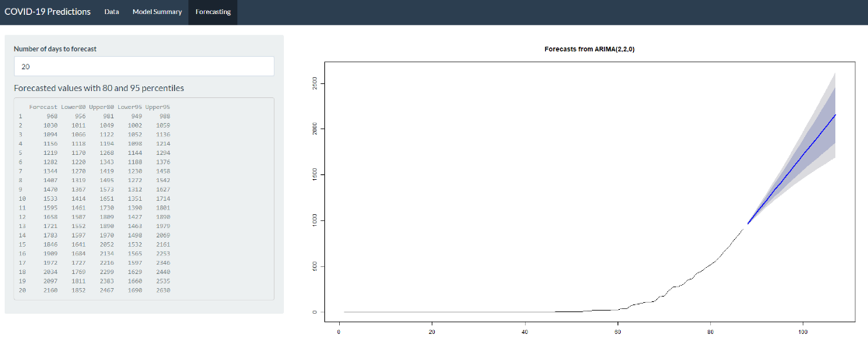This screenshot has height=355, width=868.
Task: Switch to the Model Summary tab
Action: 157,12
